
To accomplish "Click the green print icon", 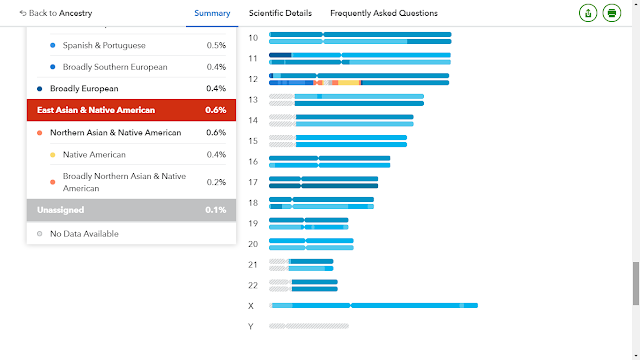I will pyautogui.click(x=611, y=13).
